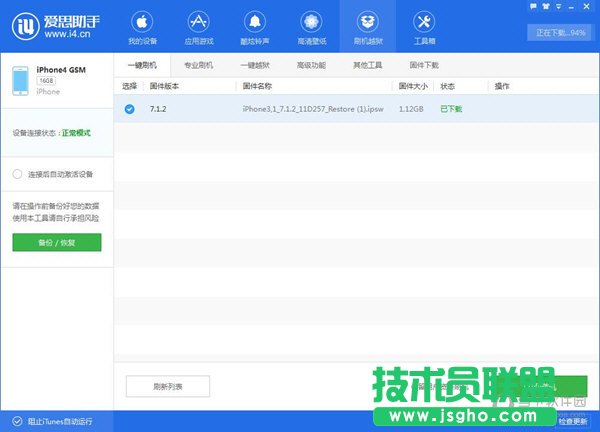The width and height of the screenshot is (600, 432).
Task: Toggle 阻止iTunes自动运行 at the bottom
Action: pyautogui.click(x=17, y=421)
